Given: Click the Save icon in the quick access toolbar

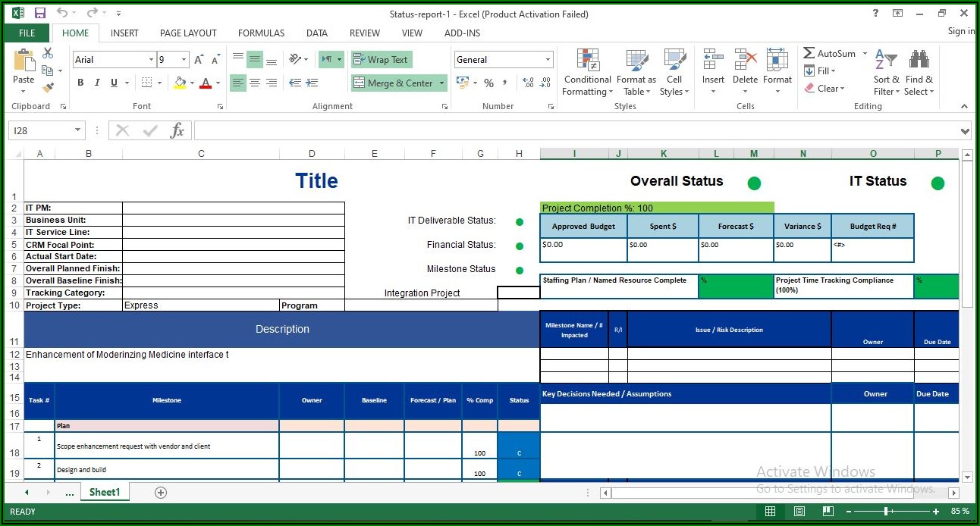Looking at the screenshot, I should pos(39,14).
